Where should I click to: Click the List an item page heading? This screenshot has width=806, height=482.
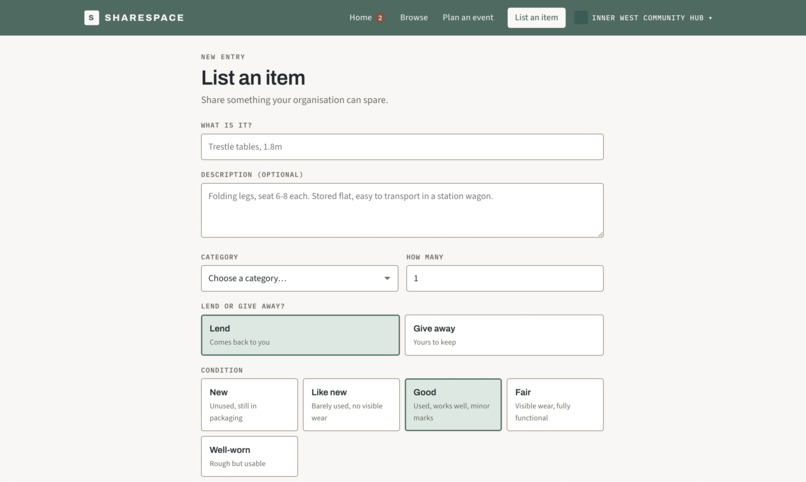pos(253,78)
